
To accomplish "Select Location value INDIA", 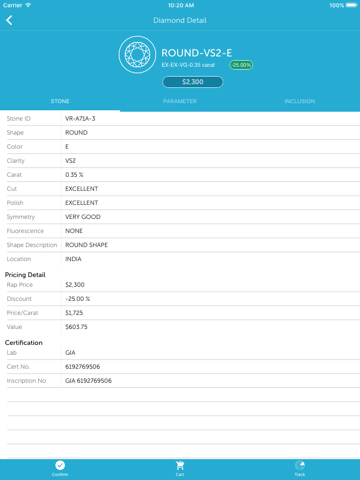I will click(73, 259).
